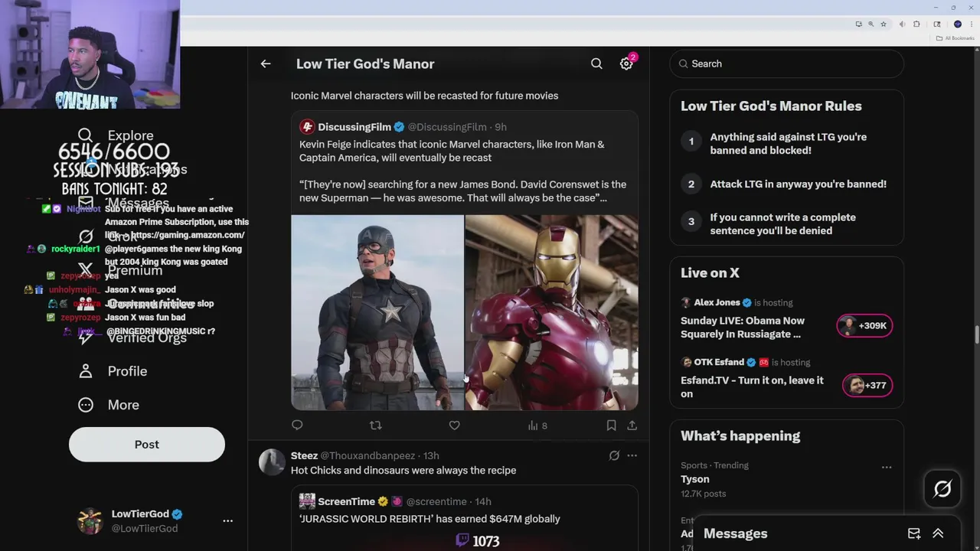980x551 pixels.
Task: Open the All Bookmarks folder
Action: (956, 38)
